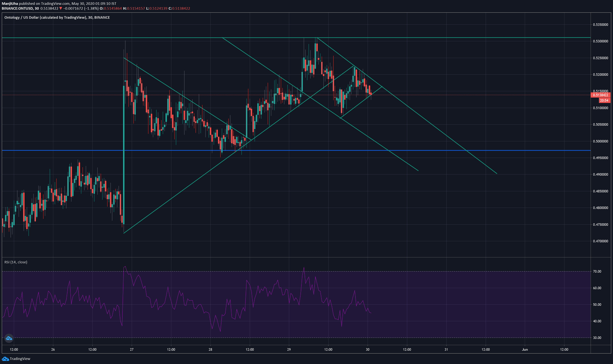Click the RSI 30.00 level label
The width and height of the screenshot is (613, 364).
point(597,338)
